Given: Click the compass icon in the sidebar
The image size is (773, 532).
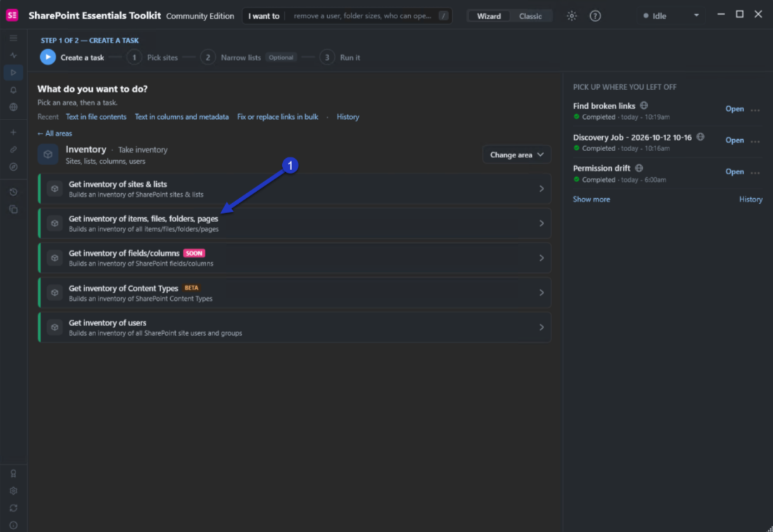Looking at the screenshot, I should (13, 167).
